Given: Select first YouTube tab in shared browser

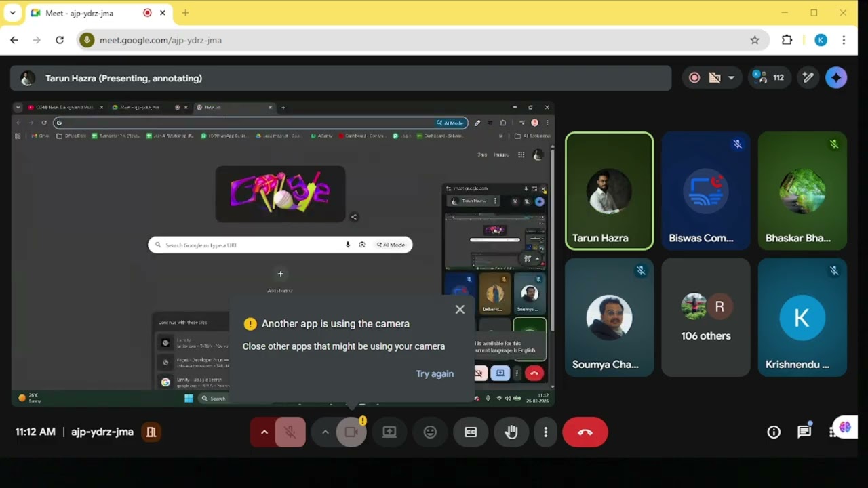Looking at the screenshot, I should click(x=64, y=107).
